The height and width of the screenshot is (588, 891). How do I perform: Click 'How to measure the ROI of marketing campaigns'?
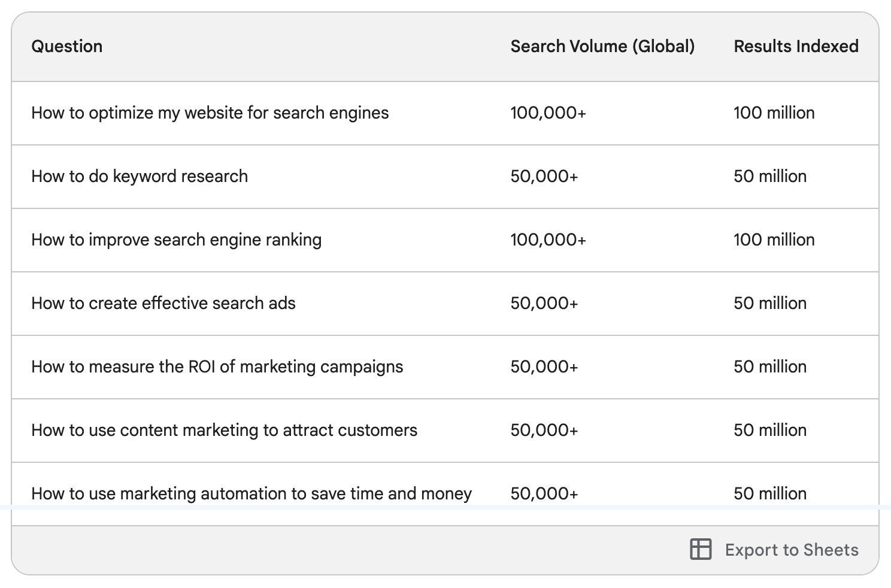pos(217,366)
